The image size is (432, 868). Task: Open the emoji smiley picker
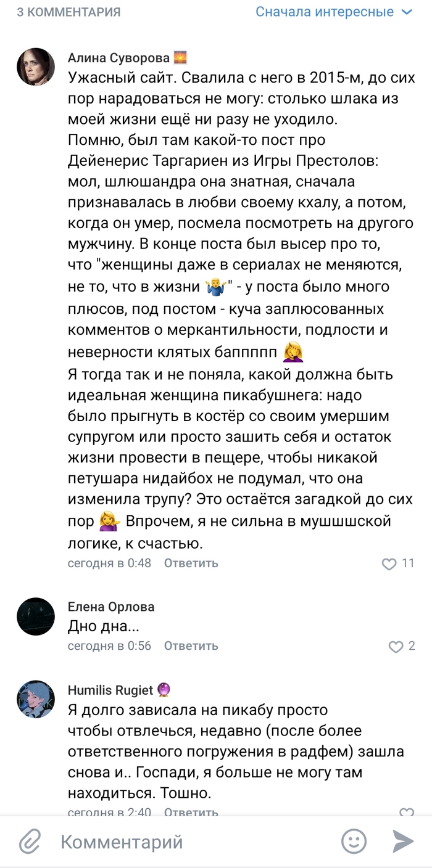(354, 841)
